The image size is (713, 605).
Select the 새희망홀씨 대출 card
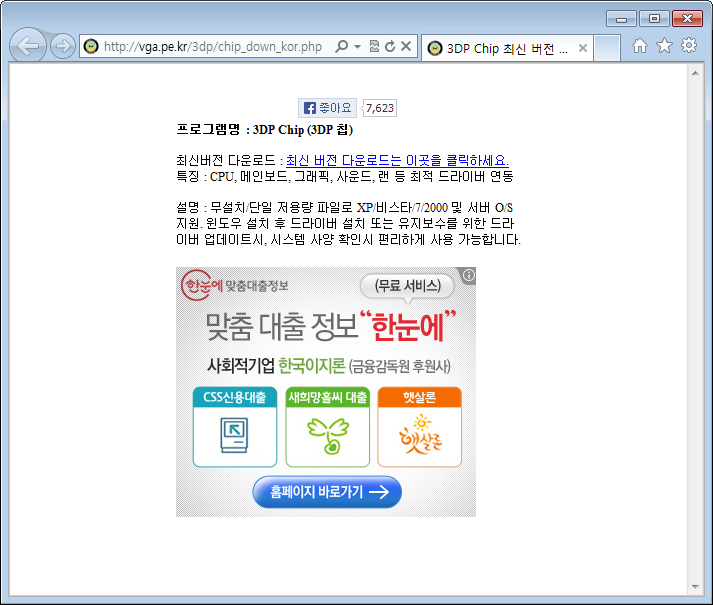(x=327, y=427)
